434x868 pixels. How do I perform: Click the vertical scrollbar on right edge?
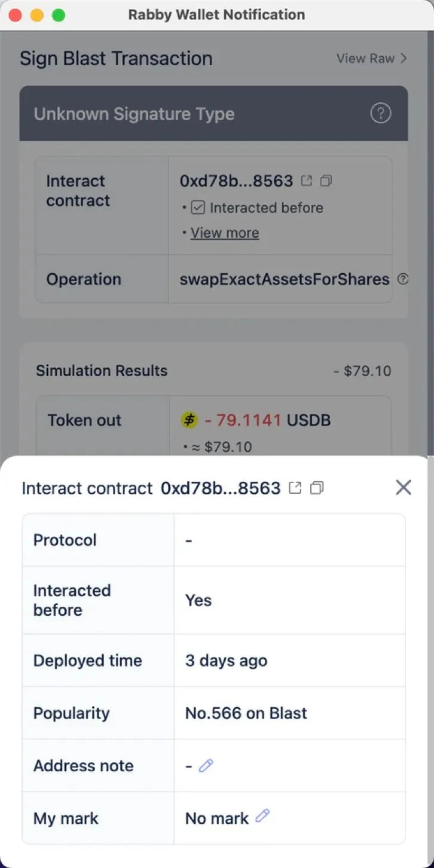430,239
